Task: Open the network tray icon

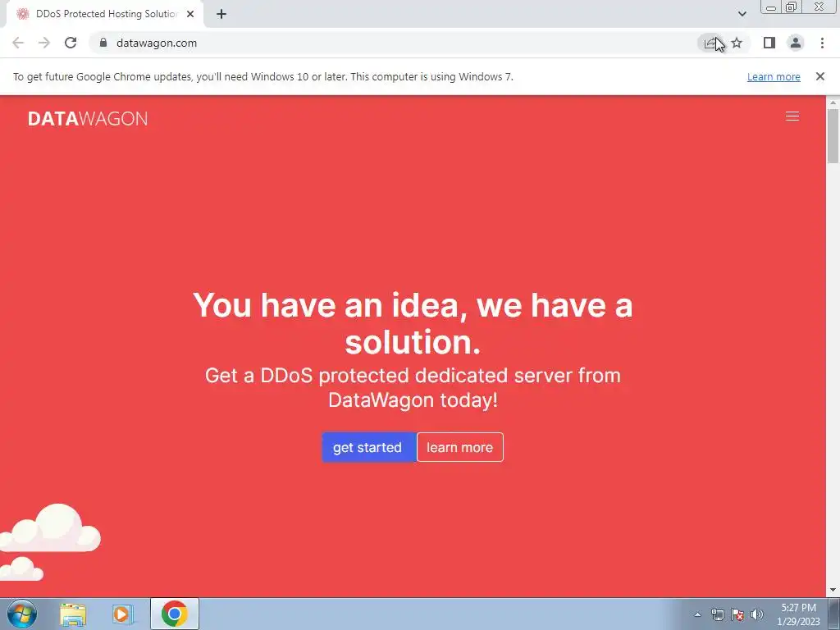Action: (717, 614)
